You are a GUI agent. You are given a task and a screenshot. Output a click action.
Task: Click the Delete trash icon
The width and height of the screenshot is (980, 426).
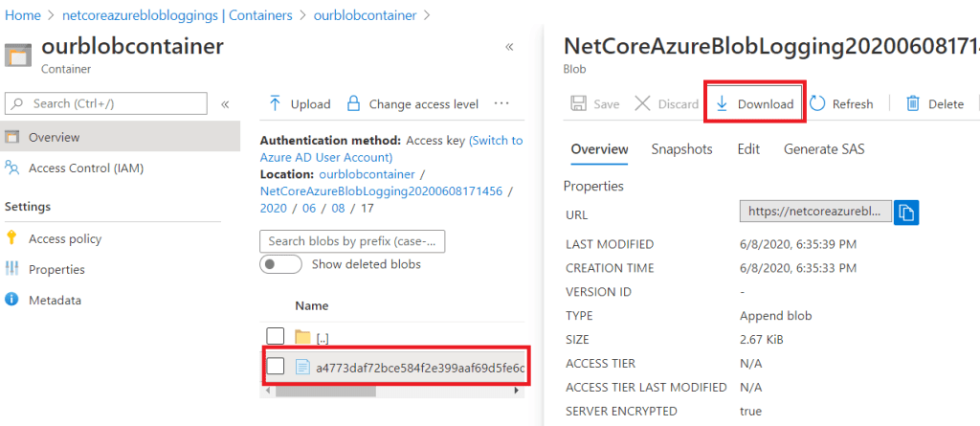point(913,103)
